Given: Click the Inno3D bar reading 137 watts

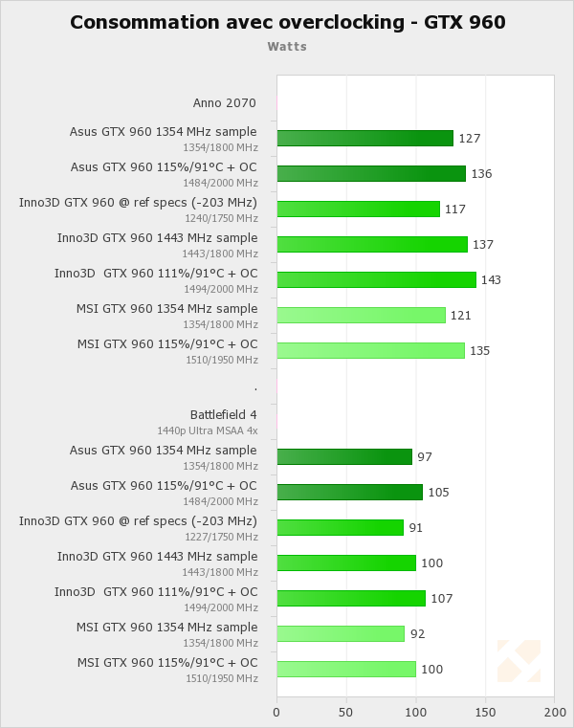Looking at the screenshot, I should 372,244.
